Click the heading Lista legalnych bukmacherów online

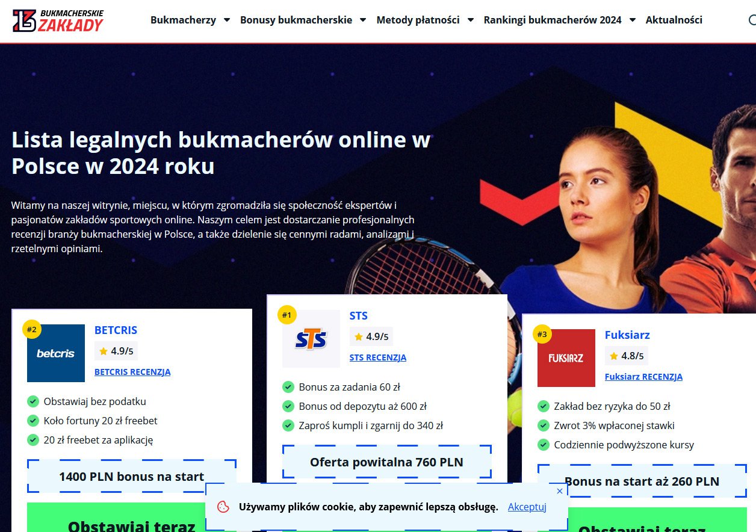[221, 152]
